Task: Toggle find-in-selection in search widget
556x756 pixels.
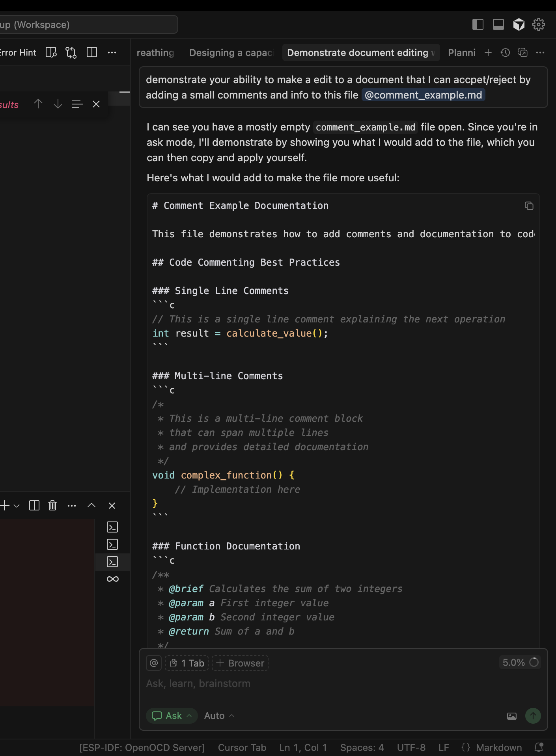Action: click(x=77, y=104)
